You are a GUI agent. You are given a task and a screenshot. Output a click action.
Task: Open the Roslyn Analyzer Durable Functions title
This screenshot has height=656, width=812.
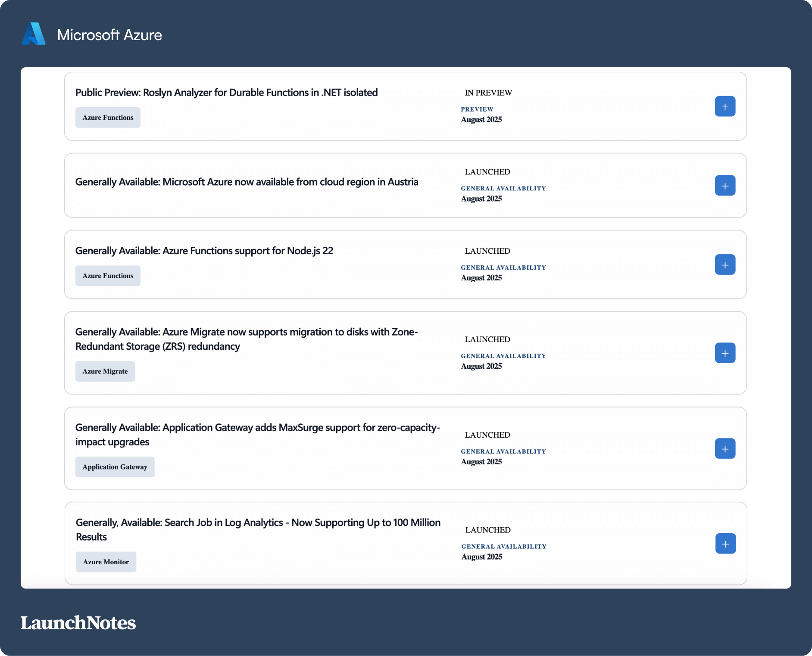click(227, 93)
